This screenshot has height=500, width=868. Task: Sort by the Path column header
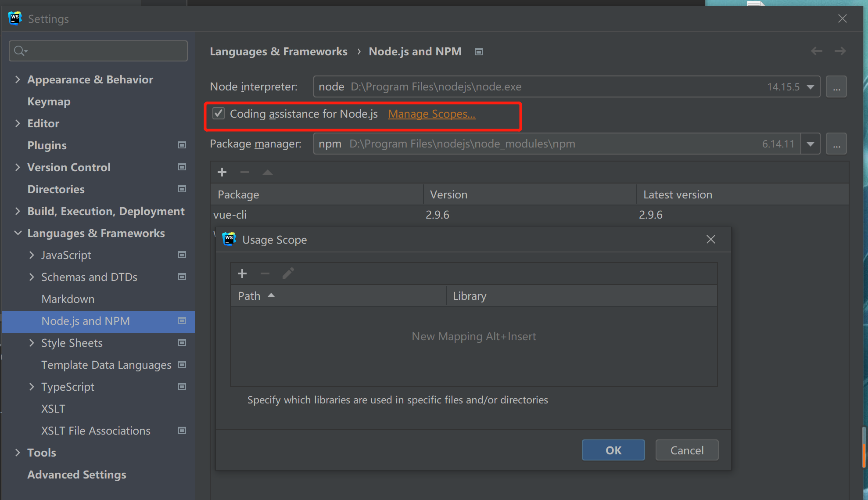249,296
